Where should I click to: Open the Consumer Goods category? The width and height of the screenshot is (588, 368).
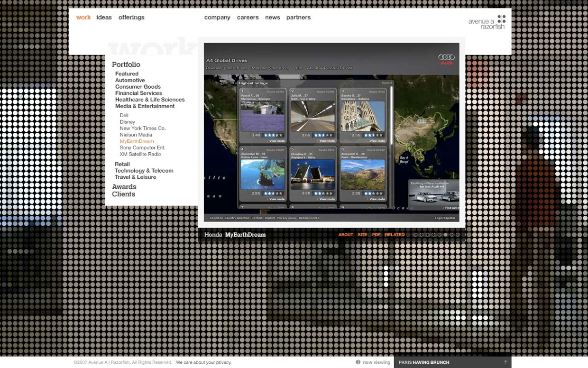pyautogui.click(x=138, y=87)
